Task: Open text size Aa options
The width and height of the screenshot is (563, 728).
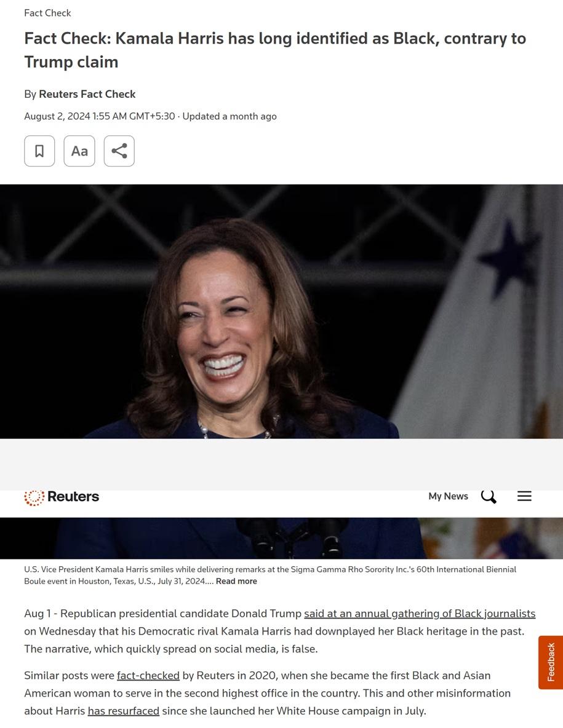Action: [x=79, y=151]
